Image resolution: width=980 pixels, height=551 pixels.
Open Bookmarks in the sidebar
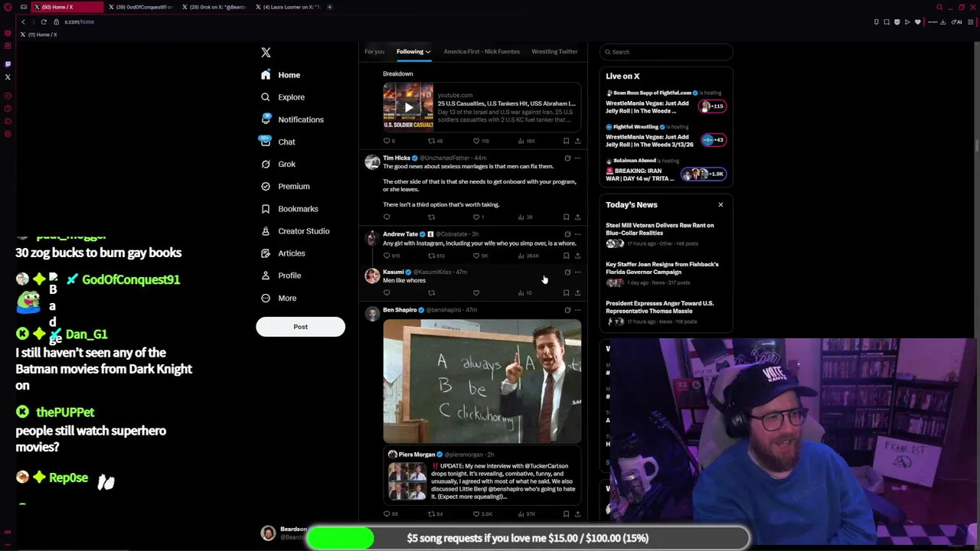[x=289, y=208]
